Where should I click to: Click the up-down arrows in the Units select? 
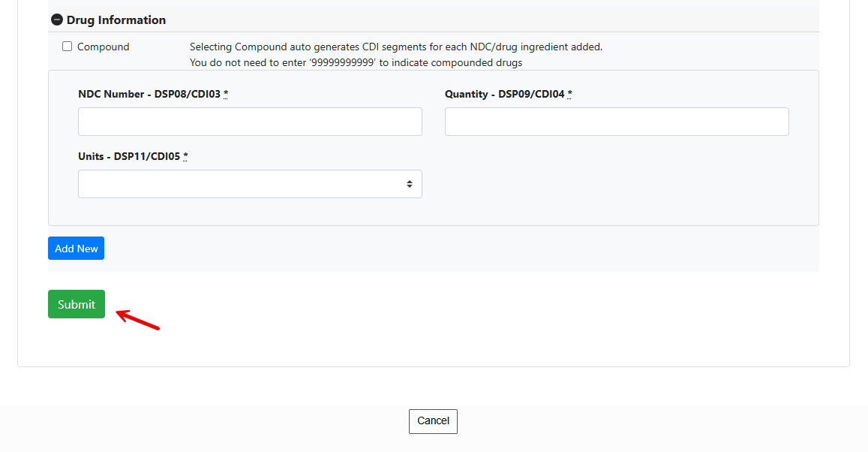click(x=410, y=184)
